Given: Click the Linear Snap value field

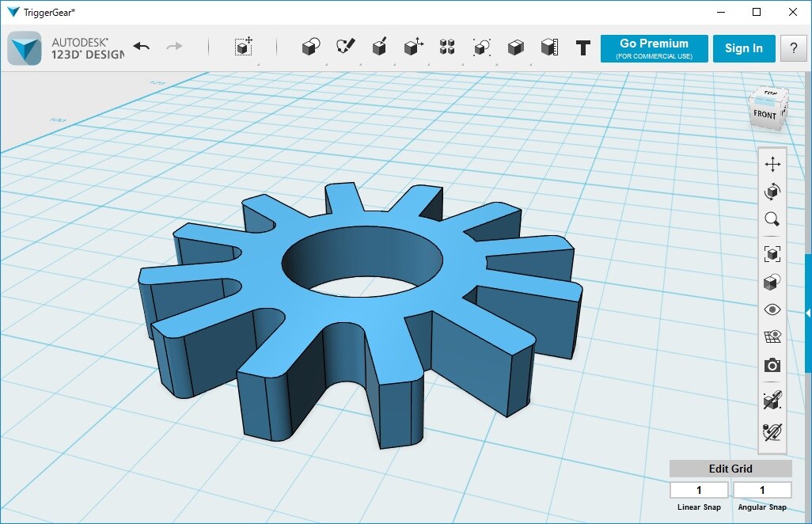Looking at the screenshot, I should click(x=699, y=490).
